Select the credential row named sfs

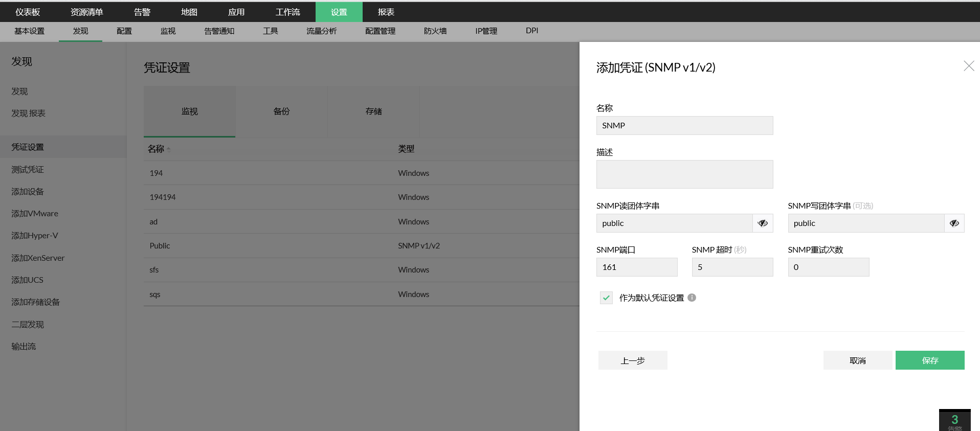coord(361,270)
